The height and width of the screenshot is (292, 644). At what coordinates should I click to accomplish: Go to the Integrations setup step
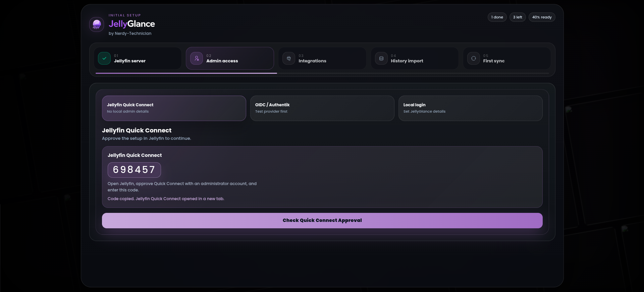pyautogui.click(x=322, y=58)
